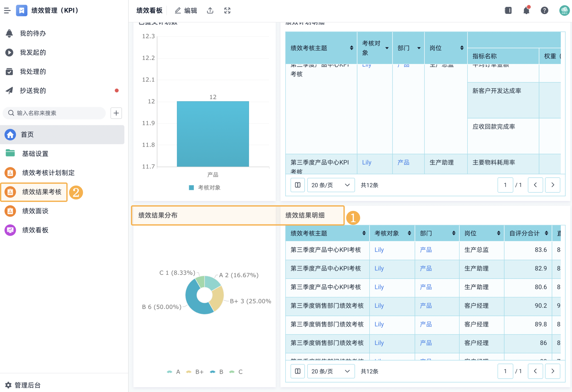
Task: Open the notification bell
Action: coord(526,11)
